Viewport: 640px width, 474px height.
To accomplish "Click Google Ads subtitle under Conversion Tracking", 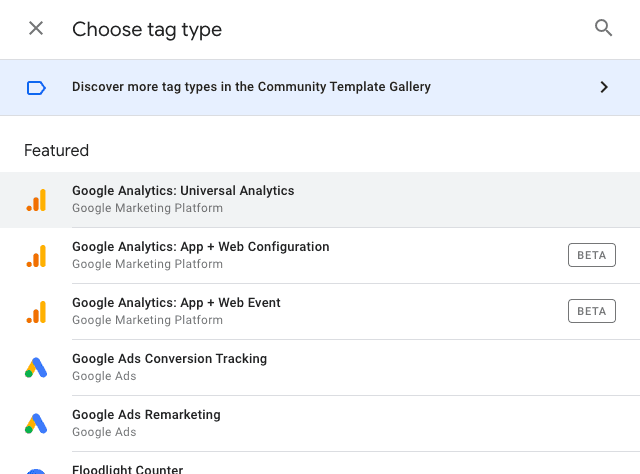I will click(104, 376).
